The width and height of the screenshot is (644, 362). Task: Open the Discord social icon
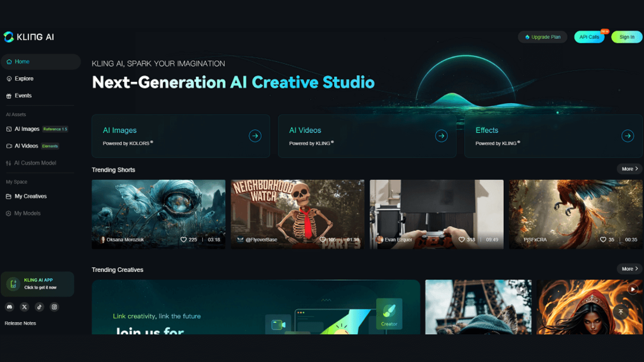[x=10, y=307]
